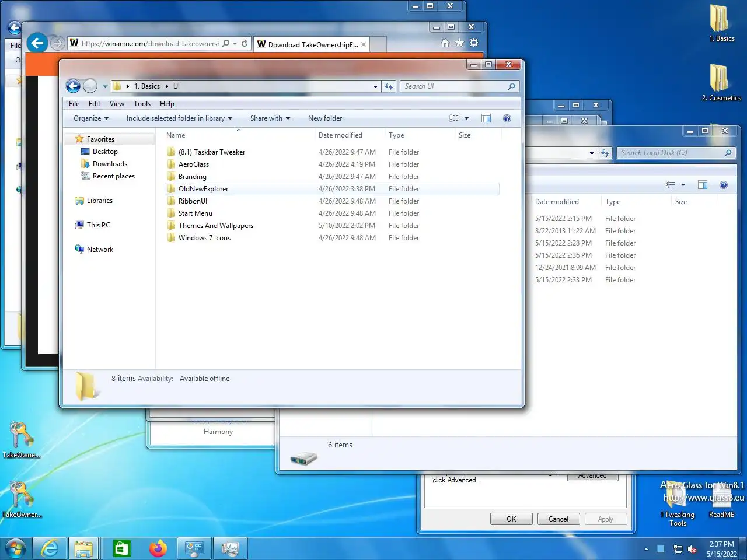This screenshot has height=560, width=747.
Task: Go back in Internet Explorer window
Action: pyautogui.click(x=37, y=43)
